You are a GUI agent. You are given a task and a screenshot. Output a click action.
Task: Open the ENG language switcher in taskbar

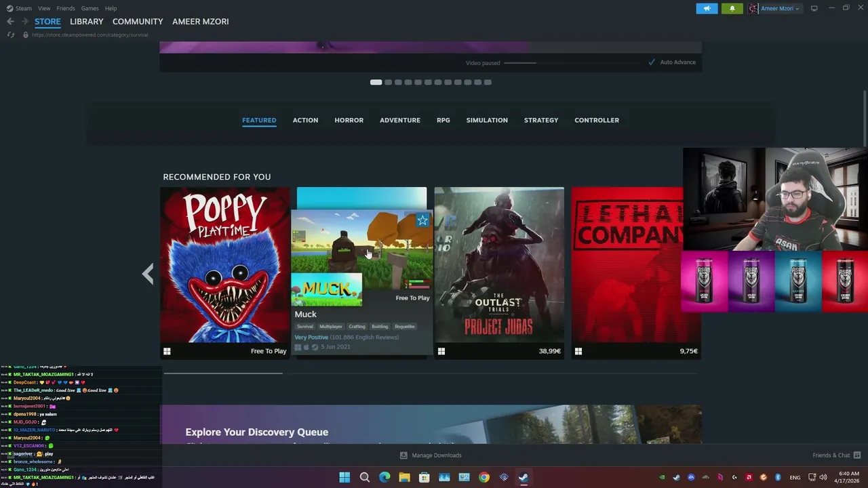pos(795,477)
